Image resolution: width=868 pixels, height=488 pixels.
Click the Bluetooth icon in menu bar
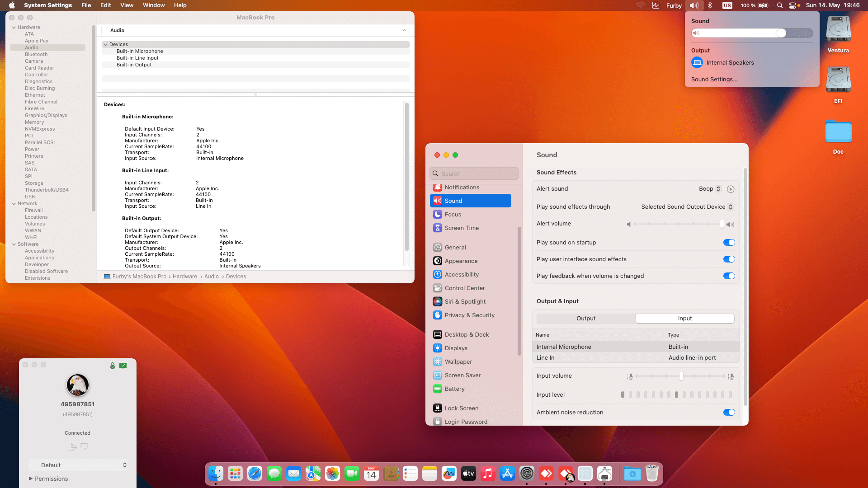point(710,5)
